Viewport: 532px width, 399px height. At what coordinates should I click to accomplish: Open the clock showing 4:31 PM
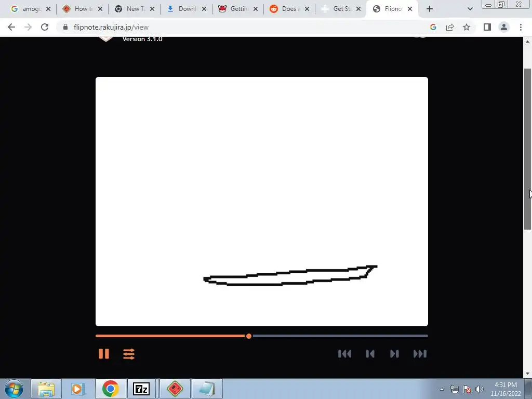point(506,389)
